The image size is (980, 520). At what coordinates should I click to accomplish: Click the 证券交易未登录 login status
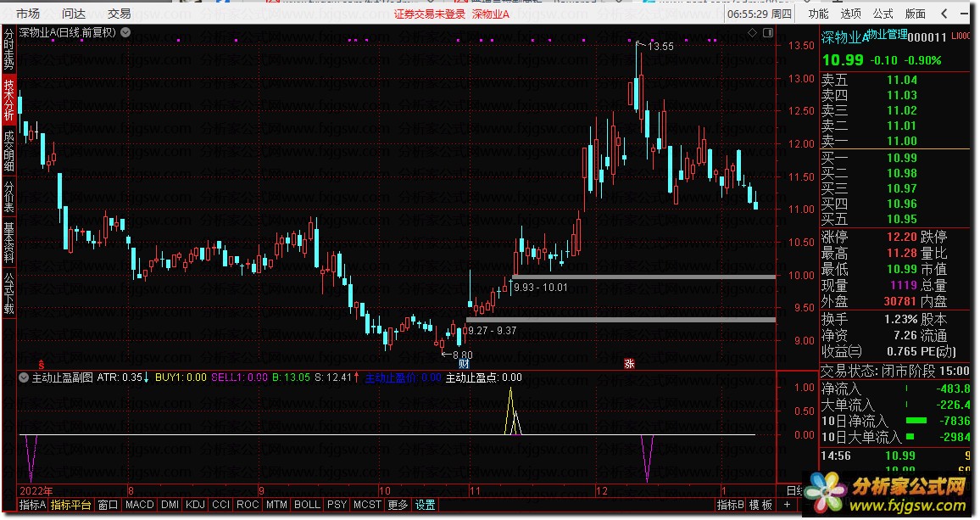coord(429,14)
